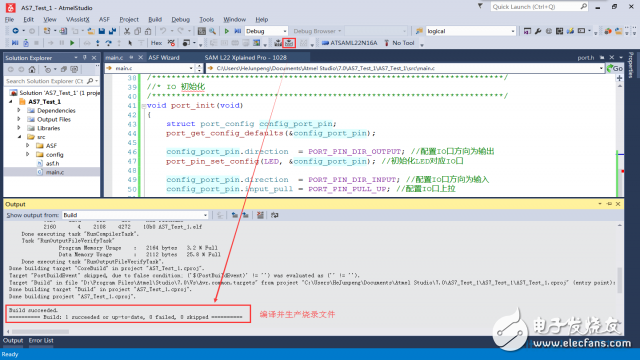Image resolution: width=640 pixels, height=360 pixels.
Task: Collapse the AS7_Test_1 project node
Action: coord(11,102)
